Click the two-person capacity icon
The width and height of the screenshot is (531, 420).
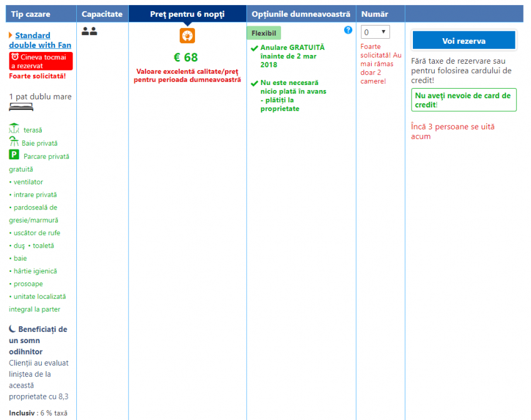point(89,31)
